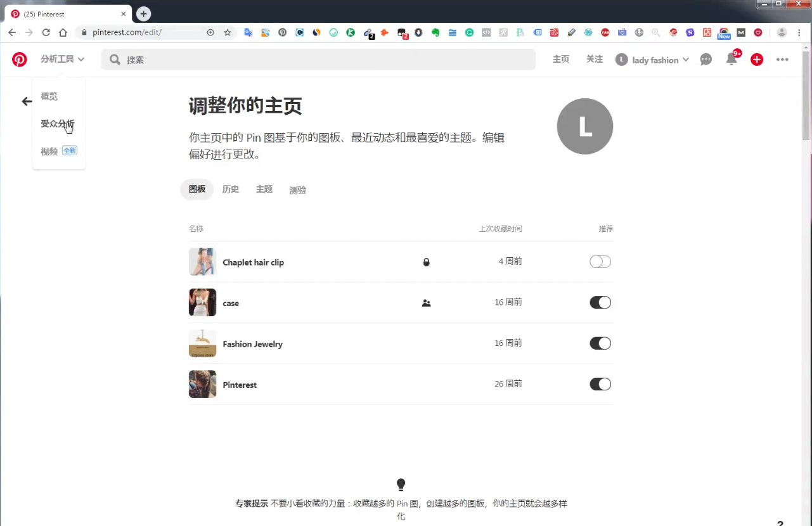
Task: Click the 4 周前 time value
Action: 510,262
